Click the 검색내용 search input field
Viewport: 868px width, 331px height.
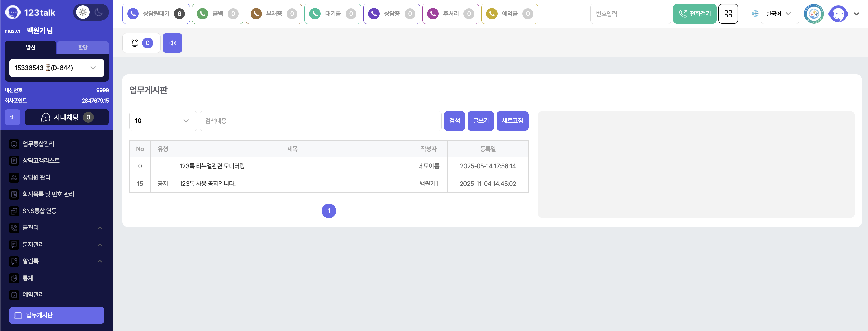point(320,121)
